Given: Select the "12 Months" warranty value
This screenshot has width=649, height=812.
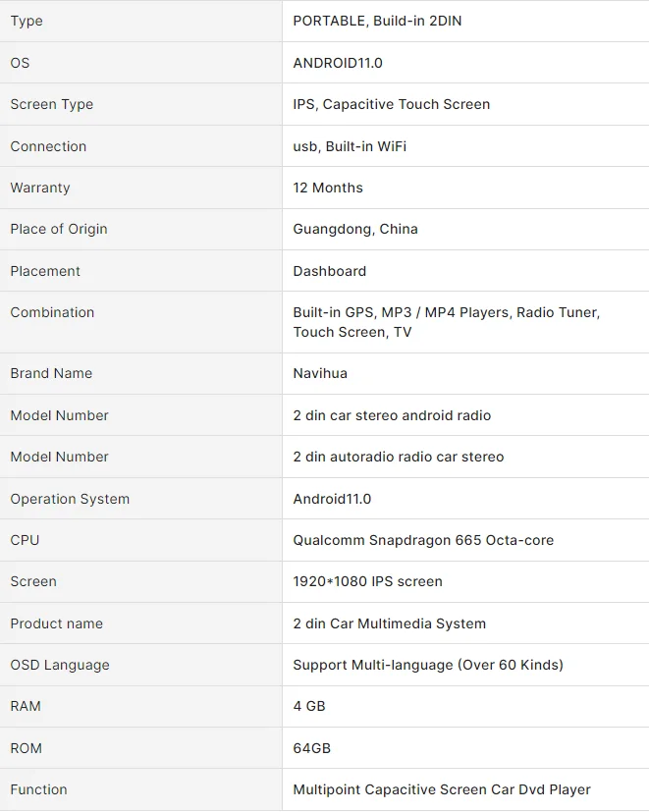Looking at the screenshot, I should [x=328, y=188].
